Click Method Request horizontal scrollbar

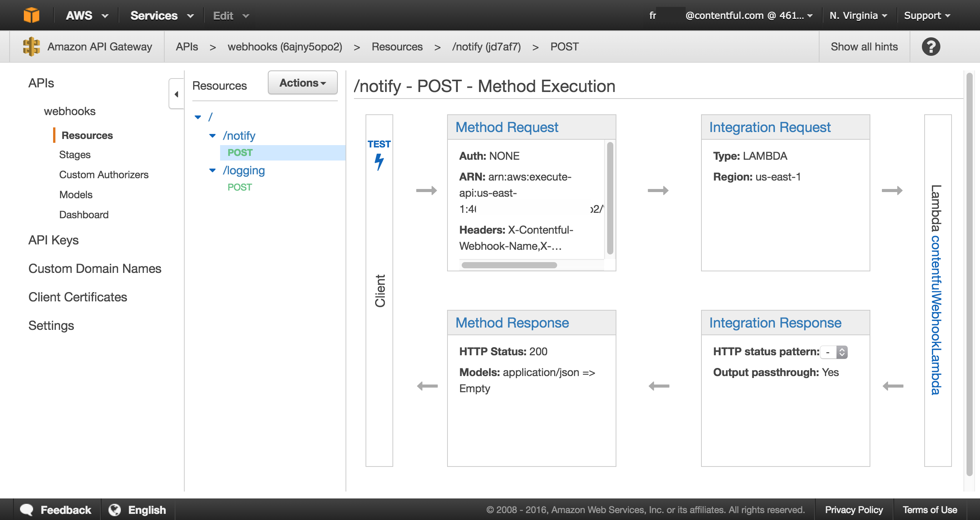coord(509,265)
